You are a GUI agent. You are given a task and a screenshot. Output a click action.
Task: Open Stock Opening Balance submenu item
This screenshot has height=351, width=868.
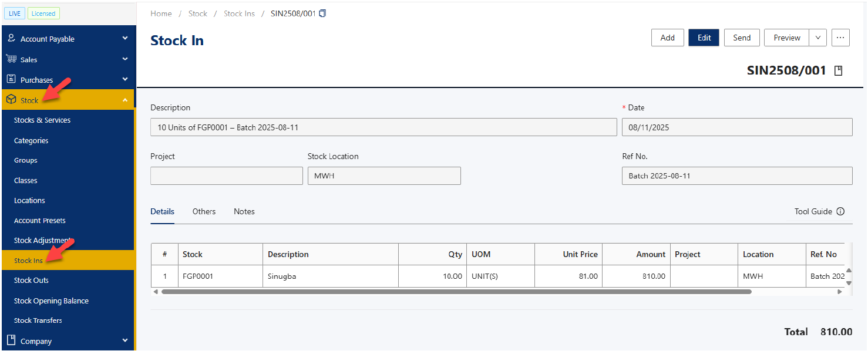51,301
